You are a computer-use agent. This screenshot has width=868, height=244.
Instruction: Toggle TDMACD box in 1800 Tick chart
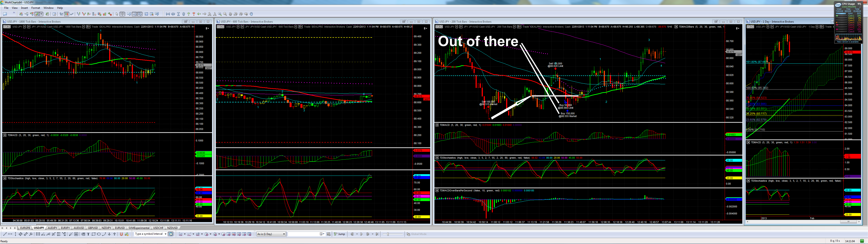pyautogui.click(x=5, y=135)
